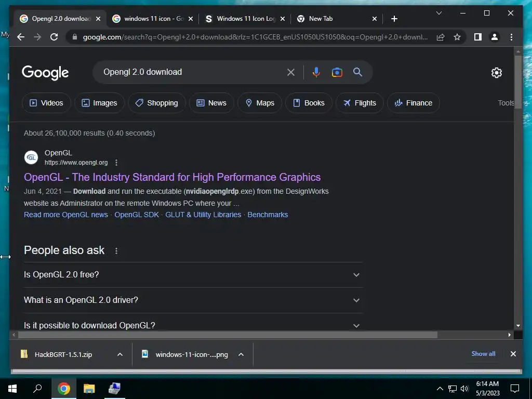Open GLUT & Utility Libraries link
Image resolution: width=532 pixels, height=399 pixels.
[x=203, y=215]
